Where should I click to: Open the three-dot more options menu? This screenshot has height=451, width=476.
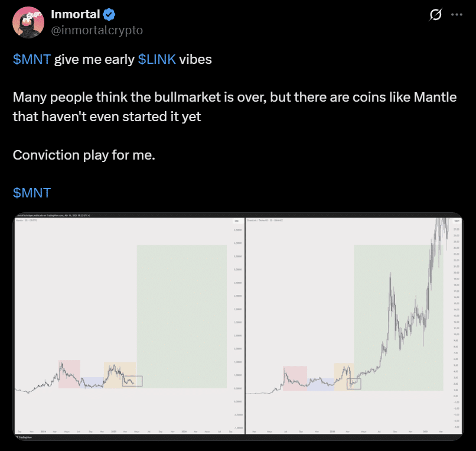click(457, 14)
